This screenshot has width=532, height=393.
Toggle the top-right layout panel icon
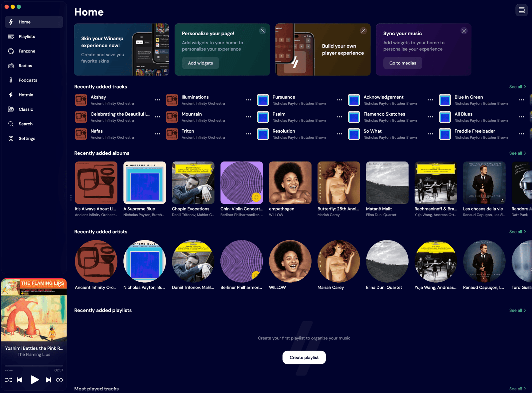coord(521,10)
